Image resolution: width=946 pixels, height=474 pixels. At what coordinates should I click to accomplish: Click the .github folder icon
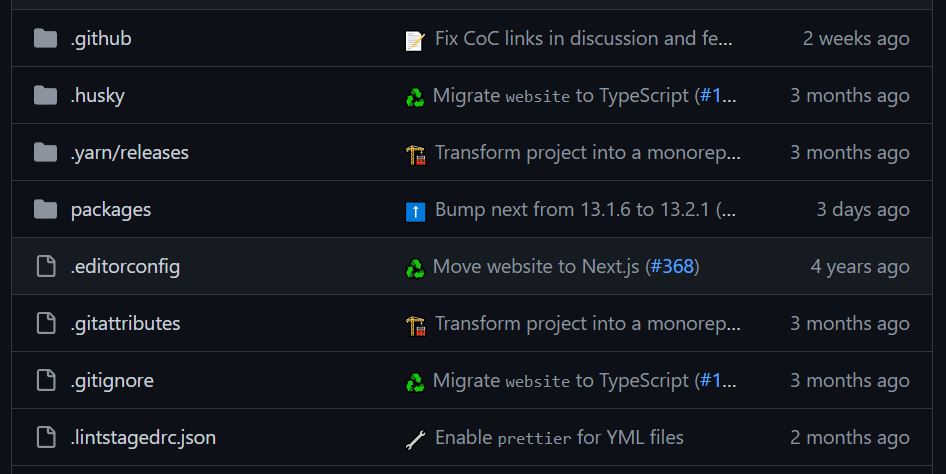pyautogui.click(x=45, y=39)
